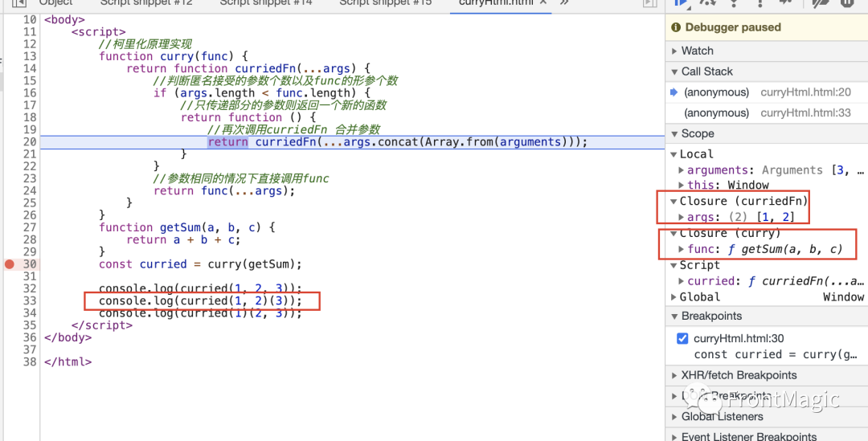Close the curryHtml.html tab
Screen dimensions: 868x441
tap(543, 2)
